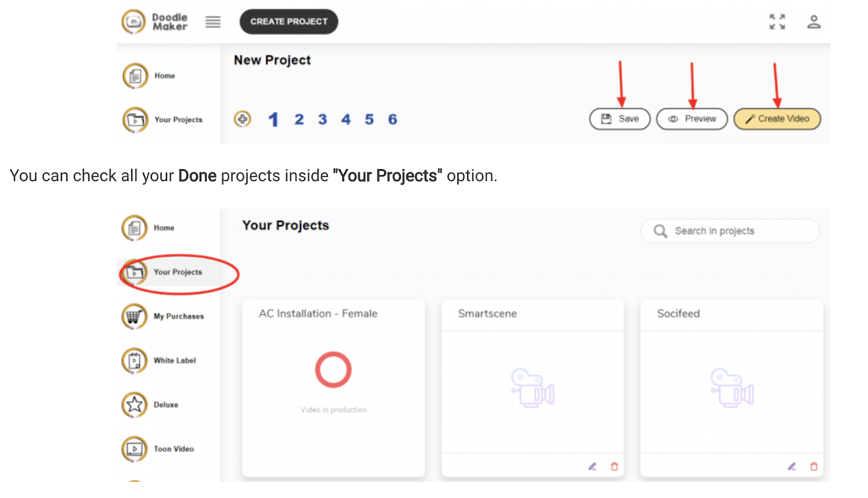This screenshot has width=868, height=498.
Task: Click the add scene plus icon
Action: pyautogui.click(x=242, y=119)
